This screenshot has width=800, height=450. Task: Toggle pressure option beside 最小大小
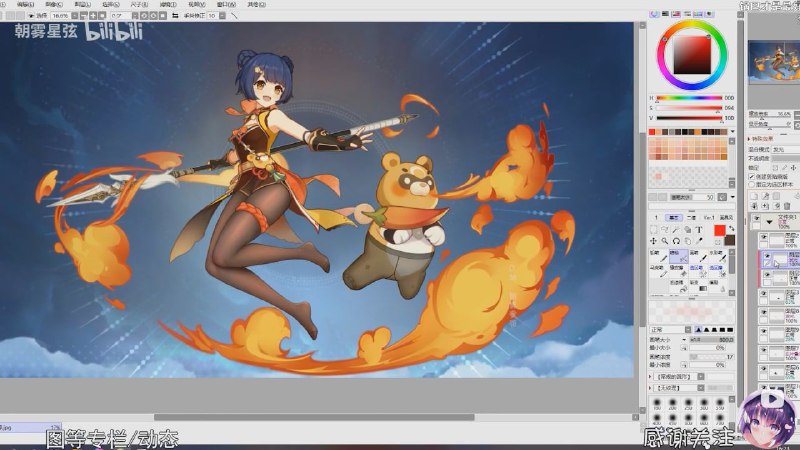(684, 348)
